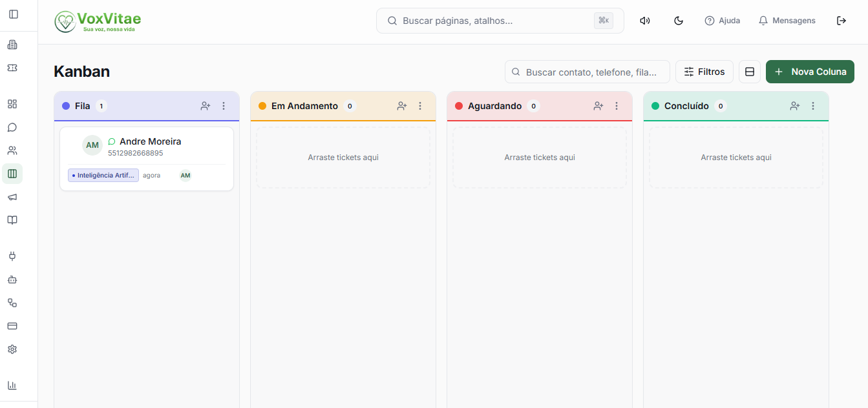868x408 pixels.
Task: Open the contacts people sidebar icon
Action: point(12,150)
